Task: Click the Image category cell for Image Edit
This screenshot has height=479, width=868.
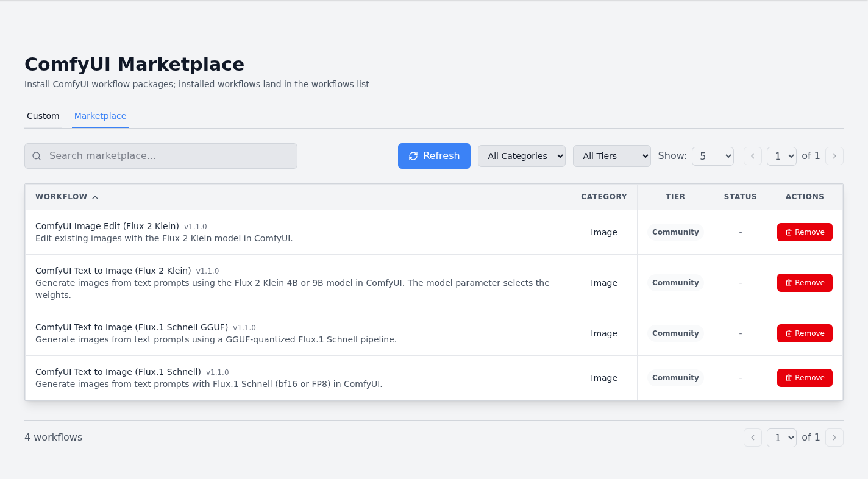Action: (604, 232)
